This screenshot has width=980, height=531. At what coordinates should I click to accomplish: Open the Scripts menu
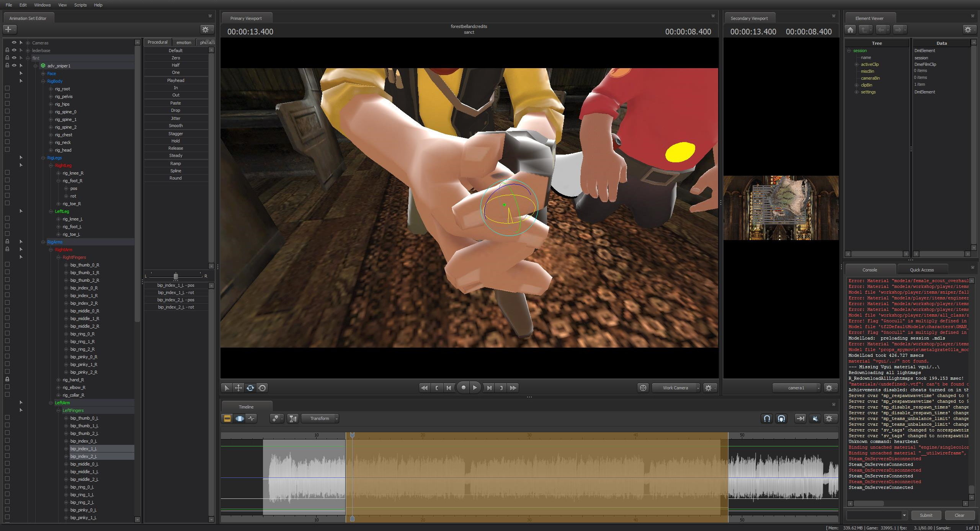pos(80,5)
